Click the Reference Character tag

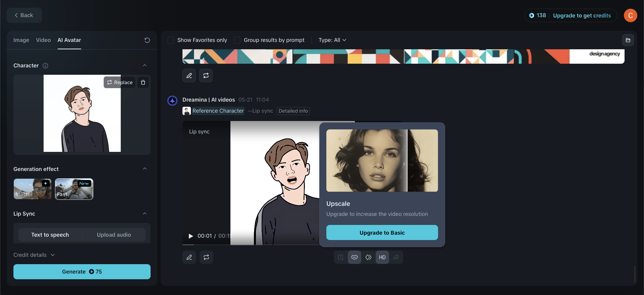tap(218, 111)
